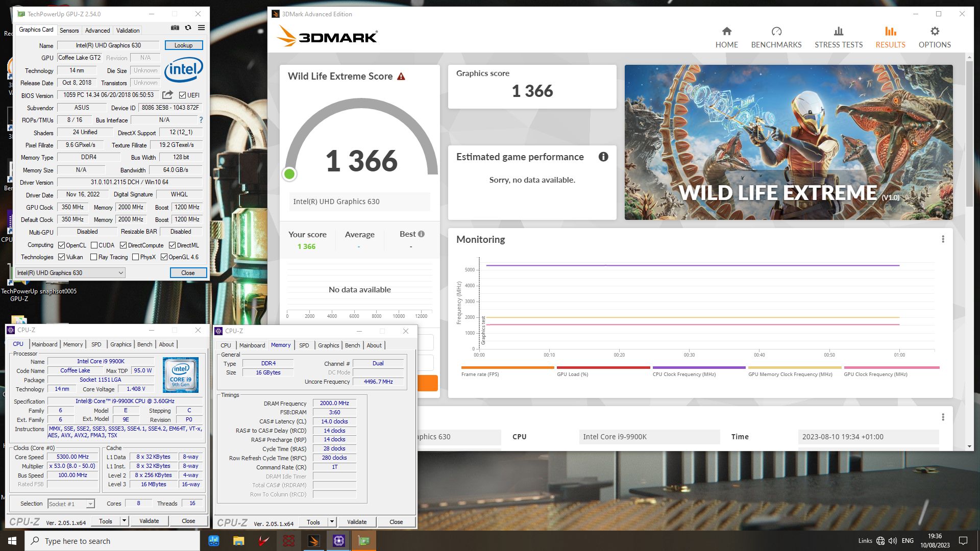Switch to GPU-Z Advanced tab
The height and width of the screenshot is (551, 980).
coord(97,31)
